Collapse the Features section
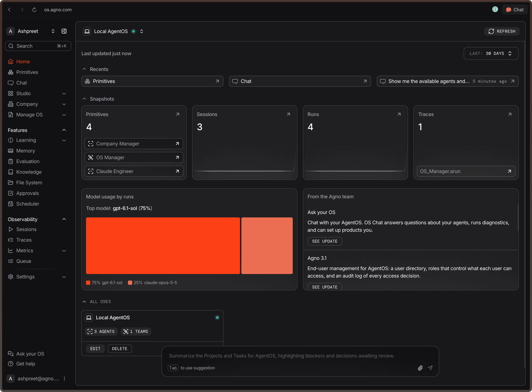Image resolution: width=532 pixels, height=392 pixels. (64, 130)
